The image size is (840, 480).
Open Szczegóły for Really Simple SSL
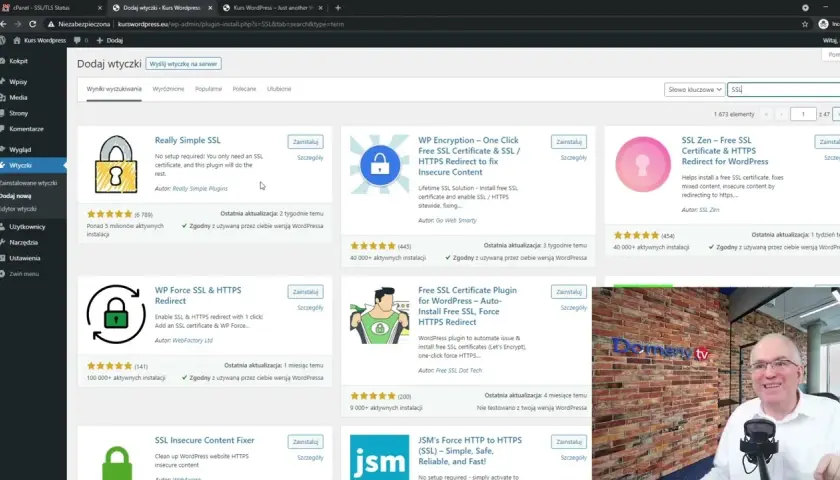tap(310, 158)
